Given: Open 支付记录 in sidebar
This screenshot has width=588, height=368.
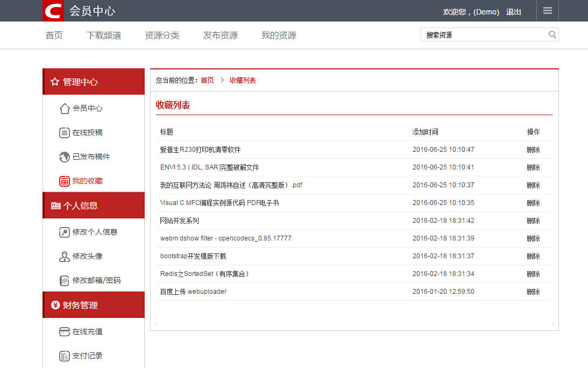Looking at the screenshot, I should 87,356.
